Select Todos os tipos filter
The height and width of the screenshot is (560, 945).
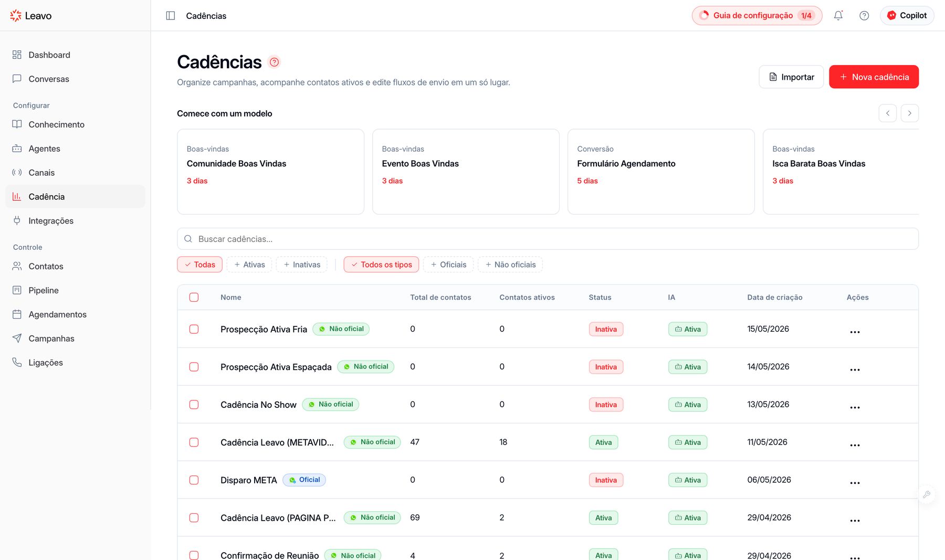(382, 265)
